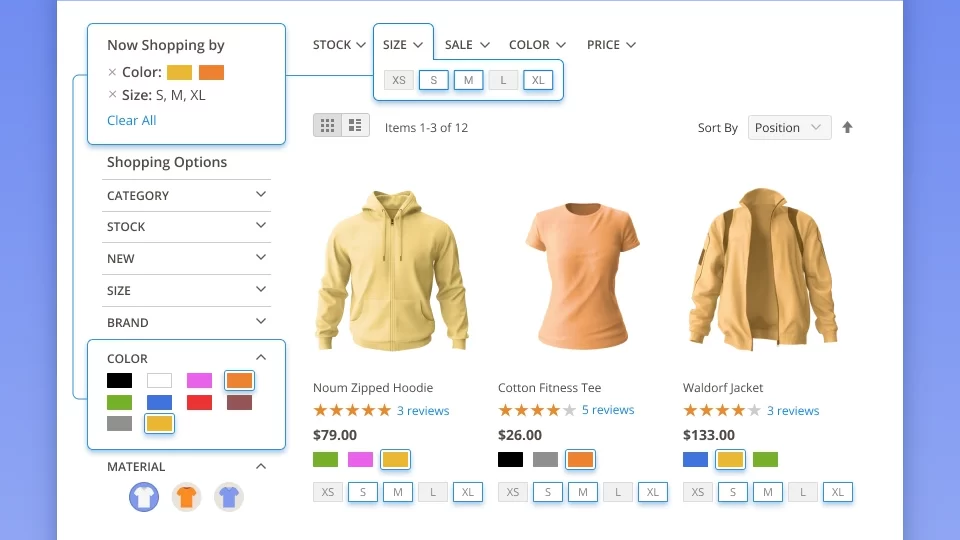Select the orange t-shirt material icon
Viewport: 960px width, 540px height.
186,496
